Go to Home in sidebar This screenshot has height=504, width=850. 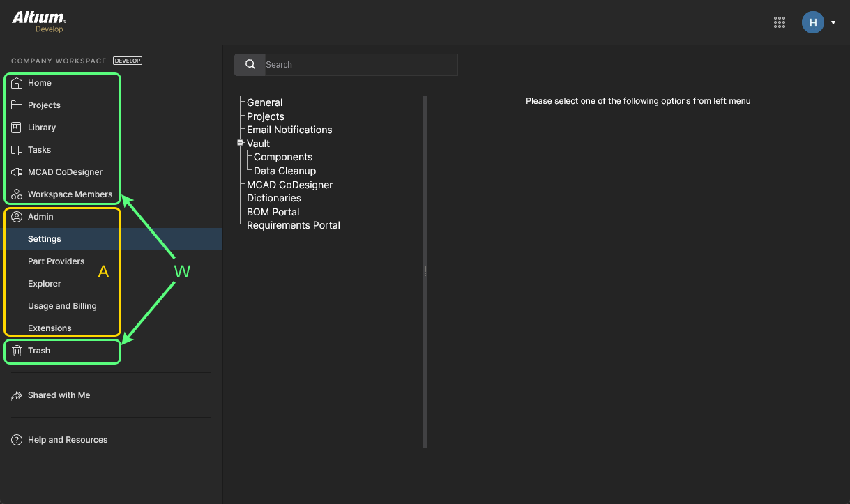coord(40,83)
